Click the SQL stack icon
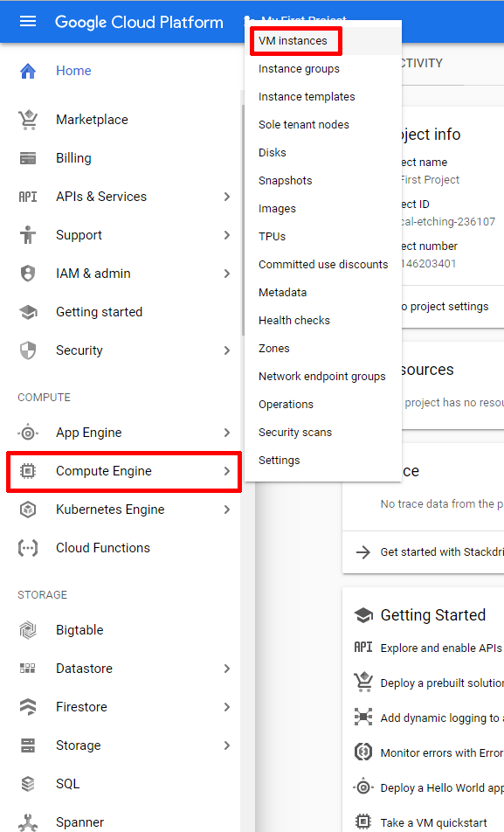 pos(28,784)
